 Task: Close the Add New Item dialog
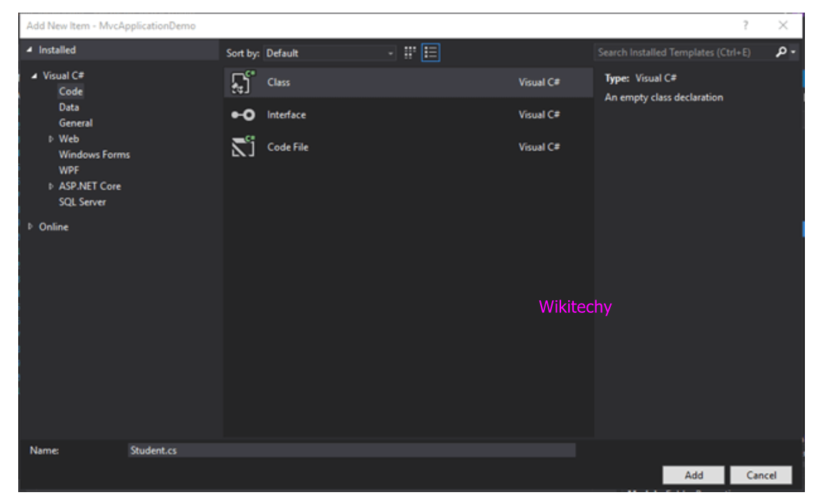(x=782, y=25)
